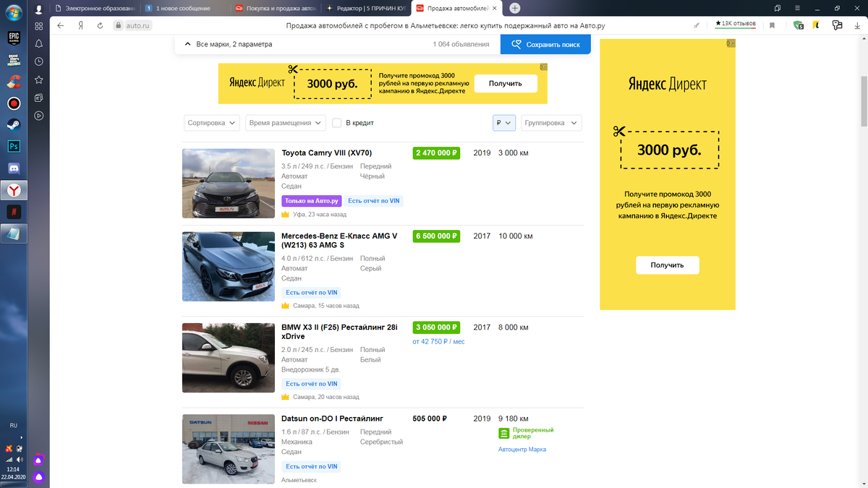Open video play icon in browser sidebar
The image size is (868, 488).
38,116
